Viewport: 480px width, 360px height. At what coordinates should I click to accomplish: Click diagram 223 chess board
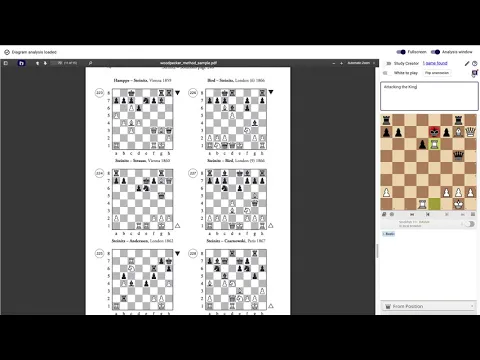(x=143, y=119)
